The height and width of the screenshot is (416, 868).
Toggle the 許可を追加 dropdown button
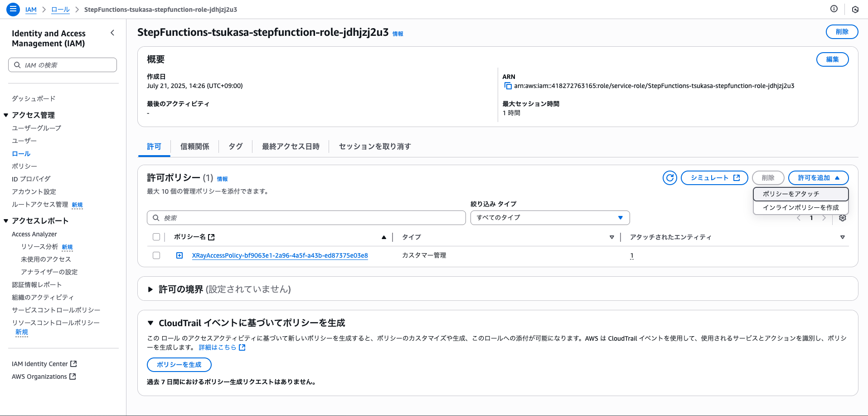click(819, 178)
